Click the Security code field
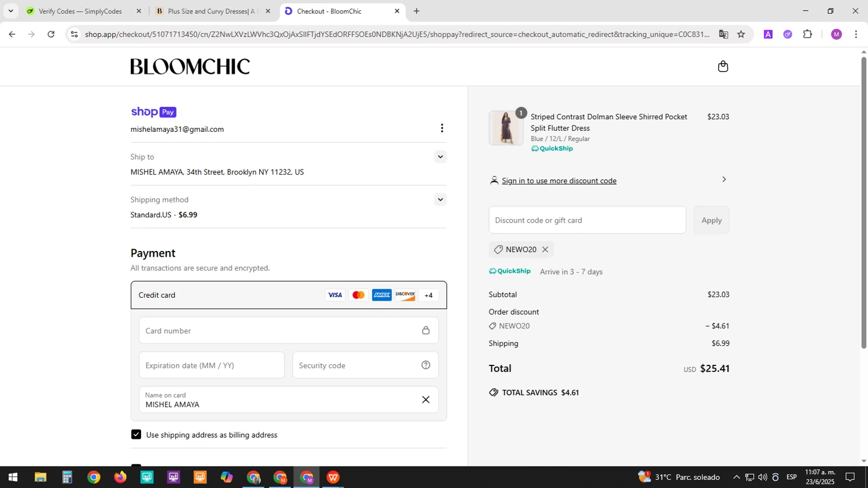This screenshot has height=488, width=868. tap(365, 365)
